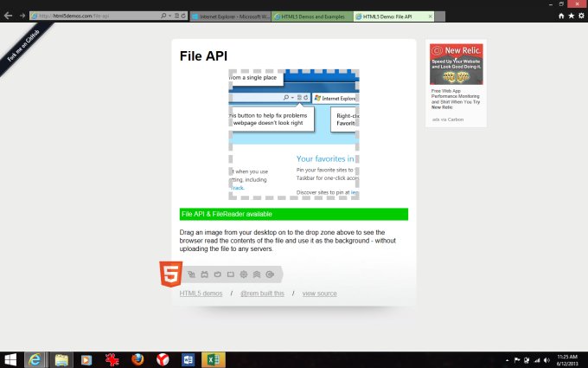Click the image drop zone area
Viewport: 588px width, 368px height.
294,134
